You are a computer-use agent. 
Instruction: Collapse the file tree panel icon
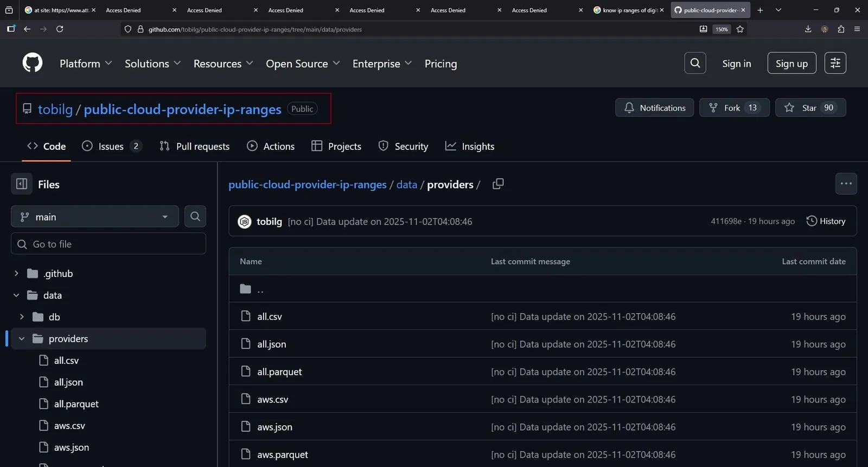click(22, 184)
